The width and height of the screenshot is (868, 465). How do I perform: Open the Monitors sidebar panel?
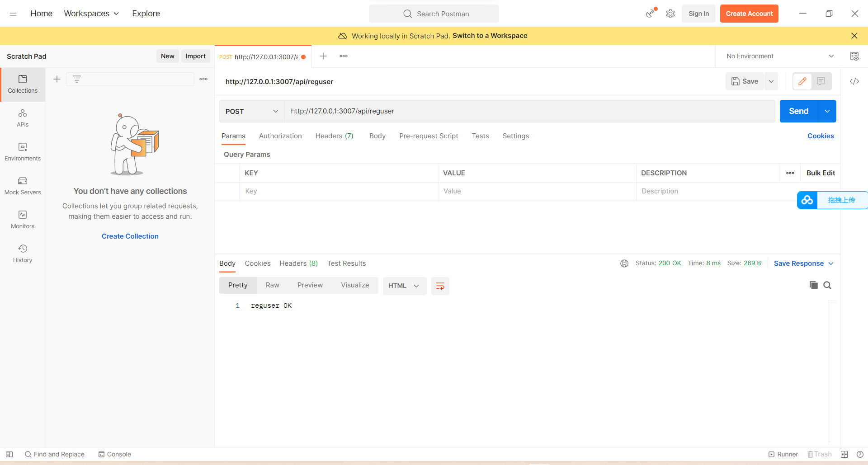pyautogui.click(x=23, y=220)
